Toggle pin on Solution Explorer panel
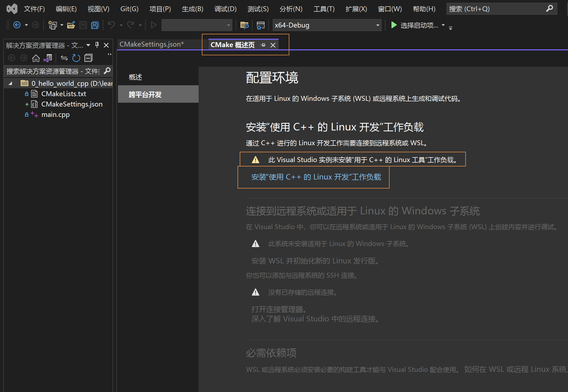Screen dimensions: 568x392 (97, 45)
